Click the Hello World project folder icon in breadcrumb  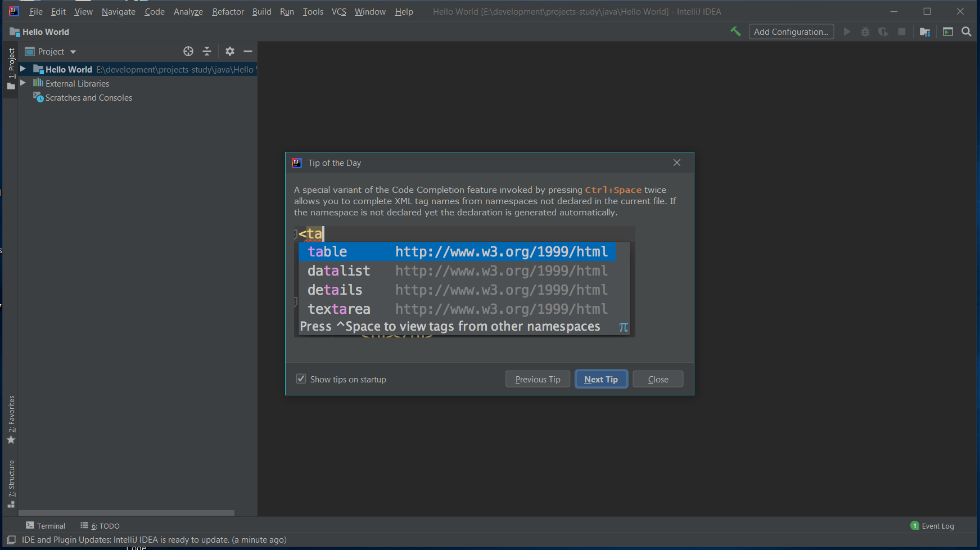(x=15, y=32)
